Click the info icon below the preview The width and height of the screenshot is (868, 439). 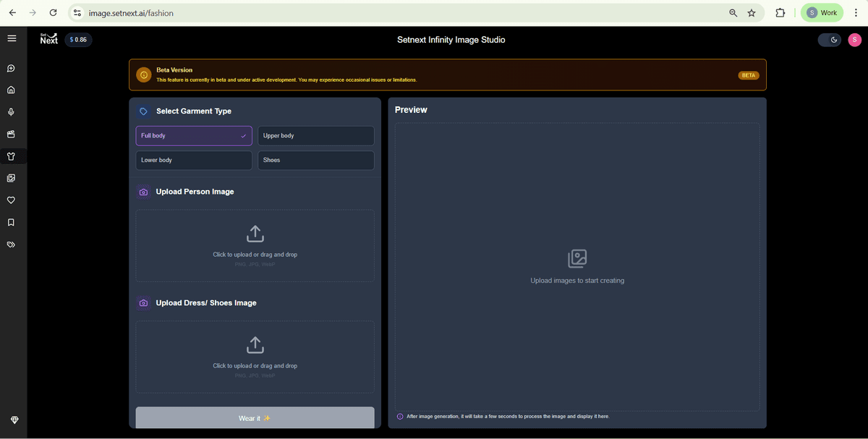coord(400,417)
